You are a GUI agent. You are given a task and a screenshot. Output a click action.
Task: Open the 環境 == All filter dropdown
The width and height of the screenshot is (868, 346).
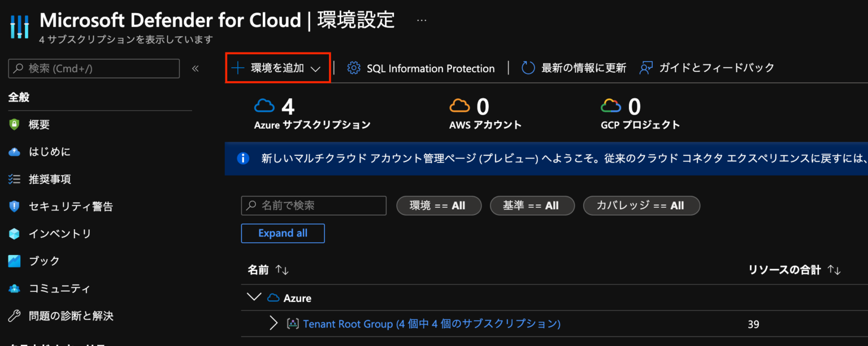click(439, 205)
